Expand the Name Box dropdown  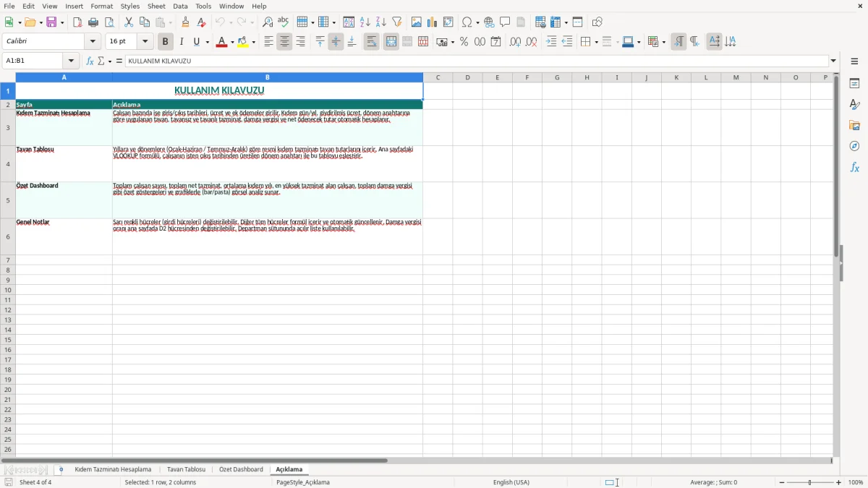pos(71,61)
